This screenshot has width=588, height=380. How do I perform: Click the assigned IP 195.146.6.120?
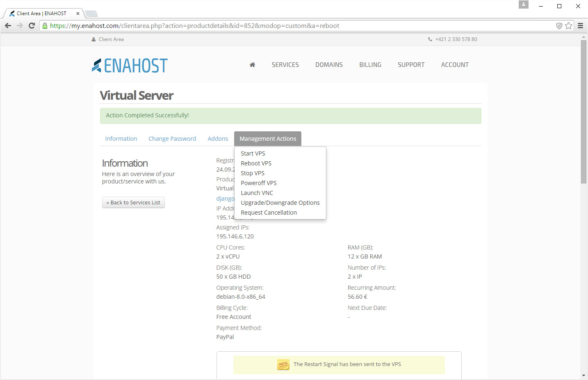235,236
